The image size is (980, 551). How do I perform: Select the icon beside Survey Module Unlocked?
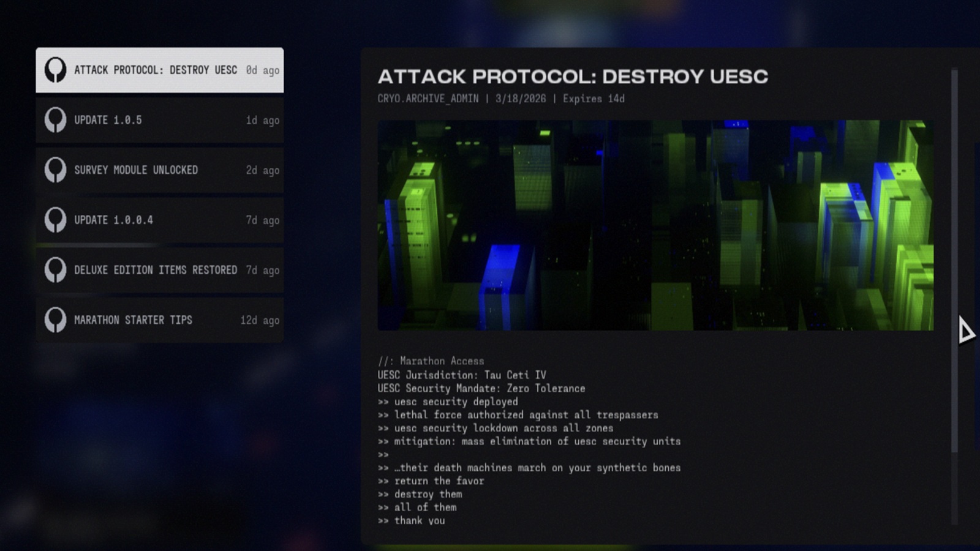[x=55, y=170]
